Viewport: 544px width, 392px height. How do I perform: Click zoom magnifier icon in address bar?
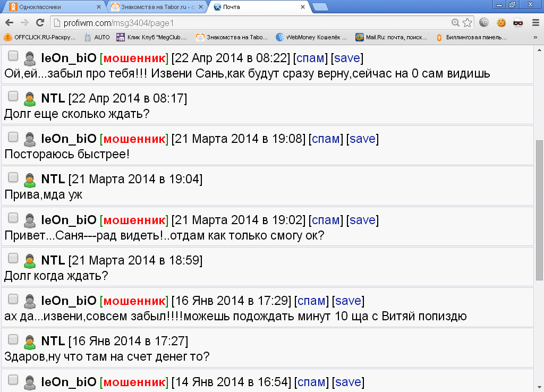tap(455, 23)
